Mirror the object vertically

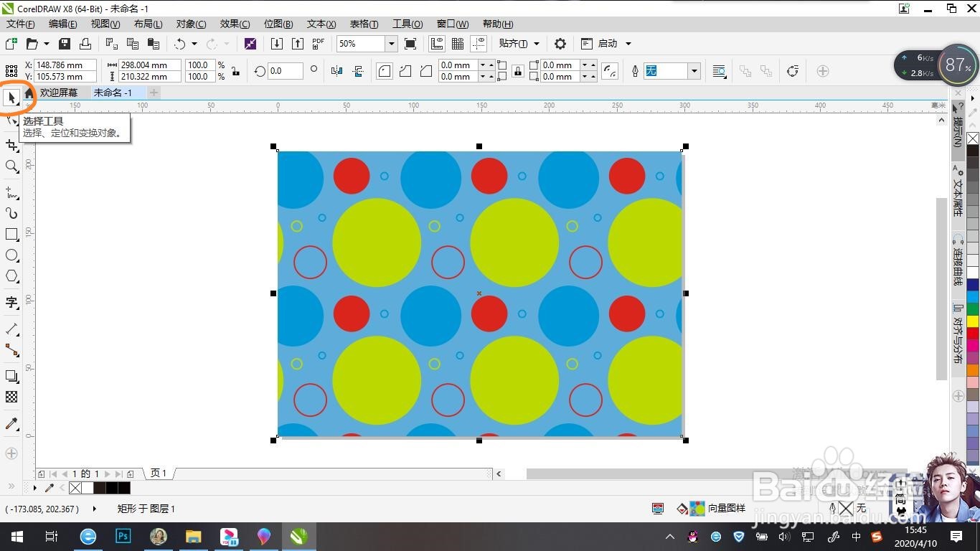359,71
